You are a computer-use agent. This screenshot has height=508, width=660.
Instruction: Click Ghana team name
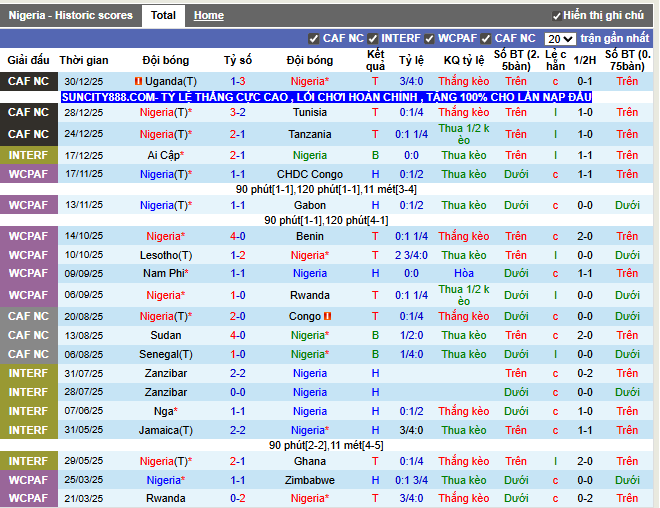click(x=310, y=461)
